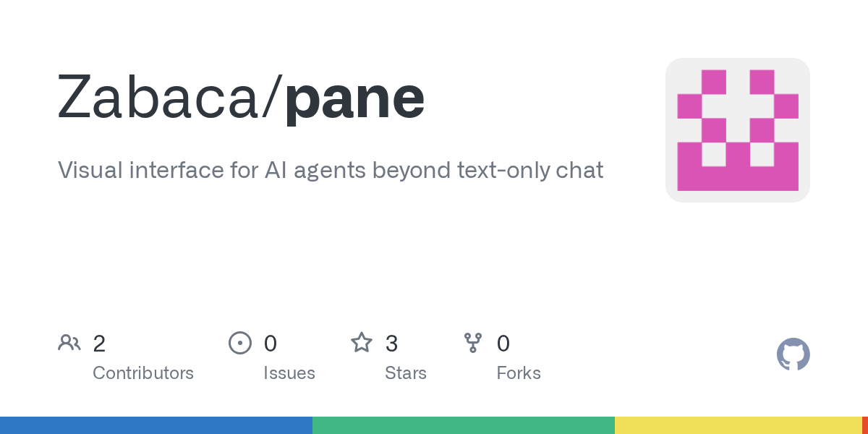Click the "Stars" label

pos(406,373)
